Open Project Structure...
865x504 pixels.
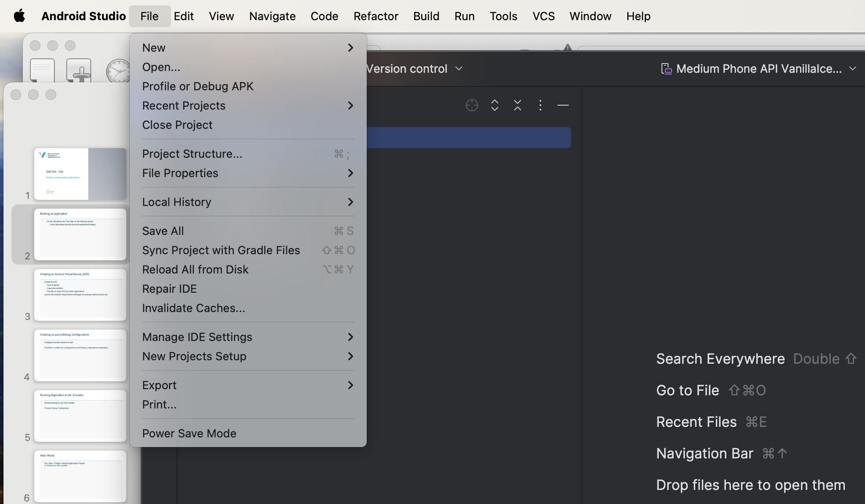tap(248, 154)
